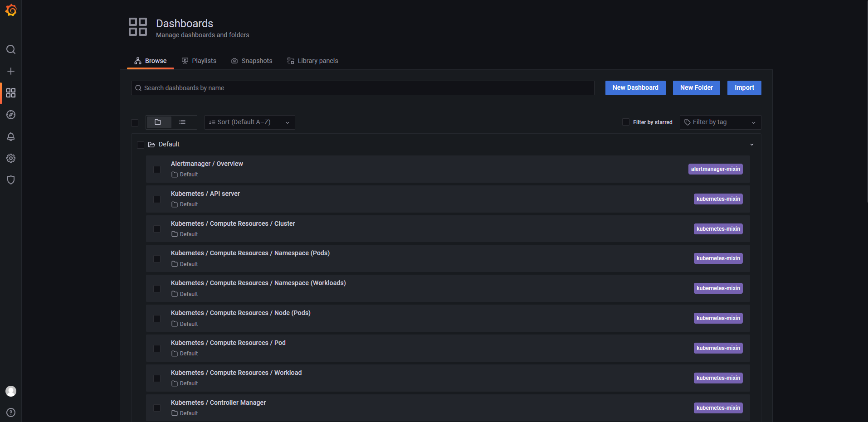The image size is (868, 422).
Task: Open Kubernetes / Controller Manager dashboard
Action: click(219, 403)
